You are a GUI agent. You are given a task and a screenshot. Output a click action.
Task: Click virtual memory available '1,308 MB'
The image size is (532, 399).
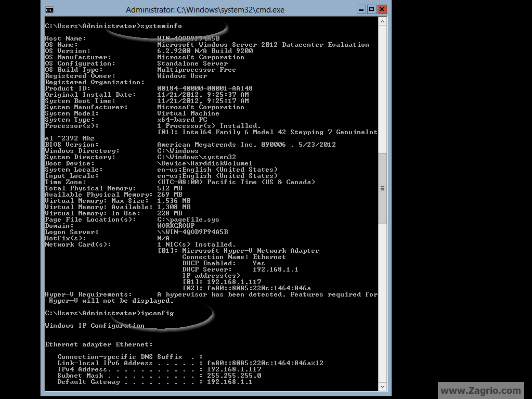tap(174, 207)
